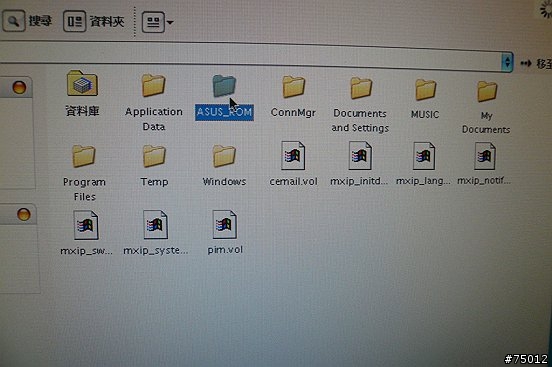Toggle the folders pane button
The width and height of the screenshot is (552, 367).
click(x=75, y=21)
